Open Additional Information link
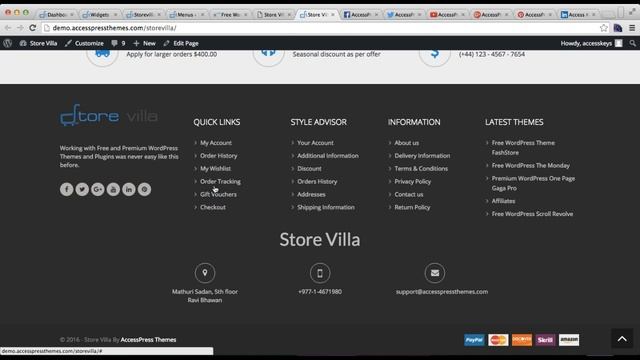 [328, 156]
